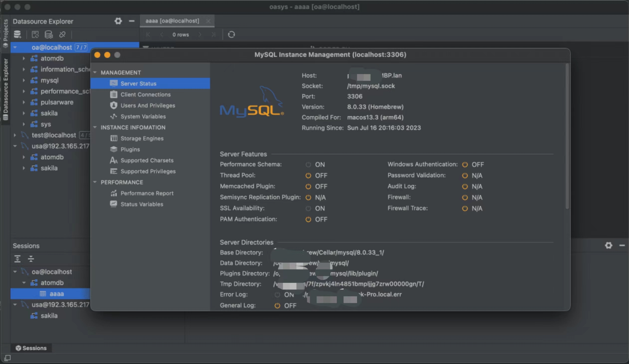Expand all sessions icon
Screen dimensions: 629x364
click(x=17, y=259)
